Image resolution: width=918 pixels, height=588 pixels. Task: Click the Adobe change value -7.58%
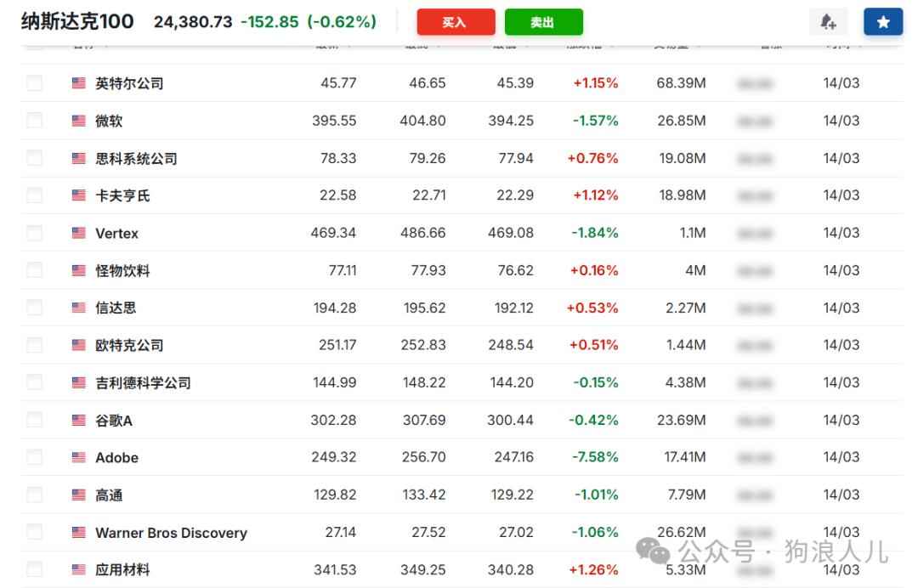coord(595,457)
